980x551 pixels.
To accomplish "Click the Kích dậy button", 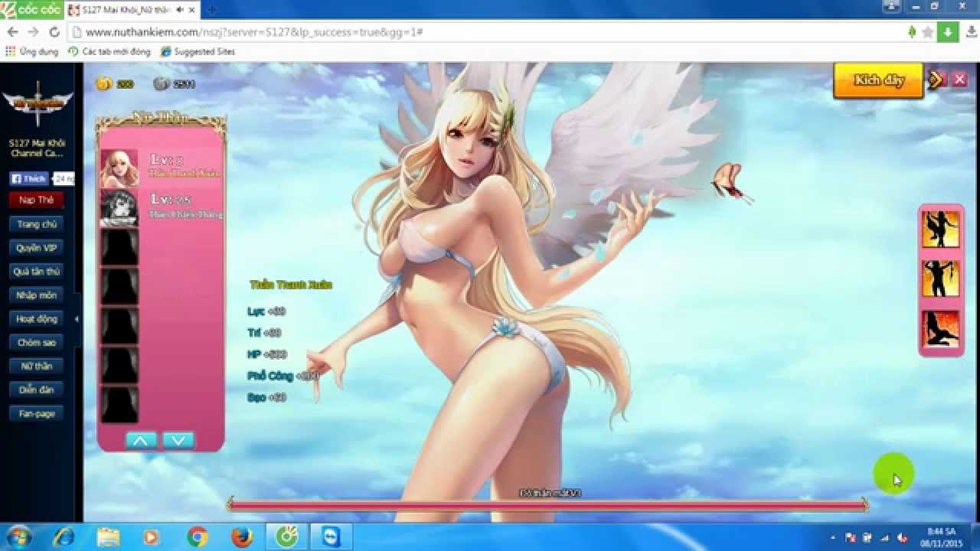I will click(x=879, y=80).
